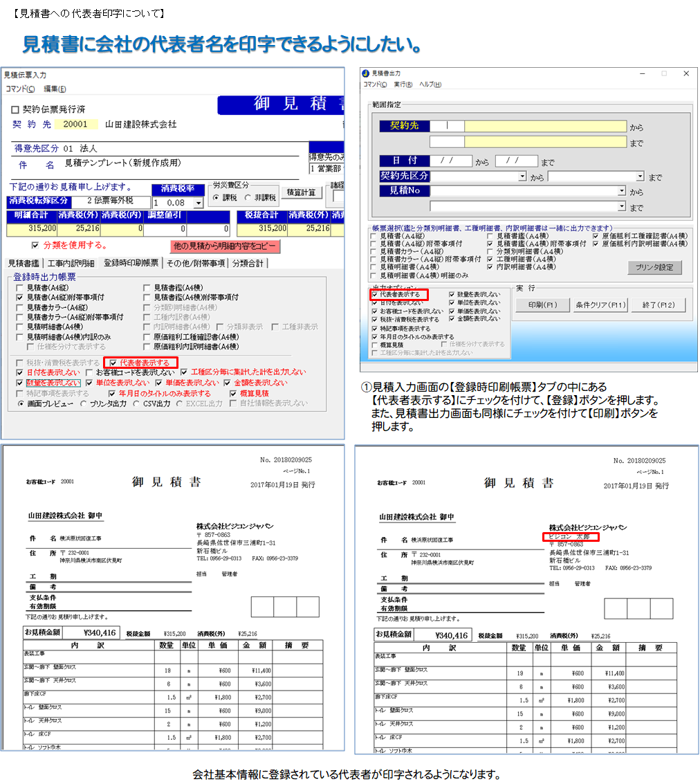This screenshot has width=700, height=784.
Task: Select the 非課税 radio button
Action: pos(248,198)
